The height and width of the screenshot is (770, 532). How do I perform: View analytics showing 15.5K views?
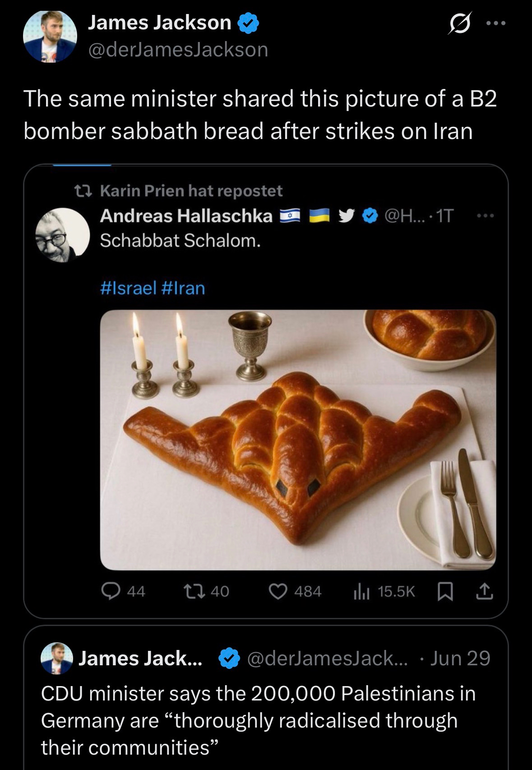click(362, 591)
